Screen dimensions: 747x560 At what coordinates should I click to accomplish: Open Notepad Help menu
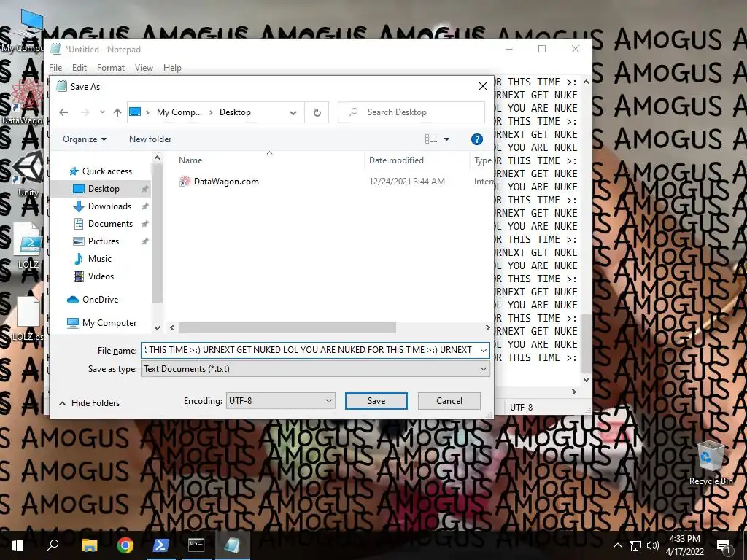tap(172, 68)
